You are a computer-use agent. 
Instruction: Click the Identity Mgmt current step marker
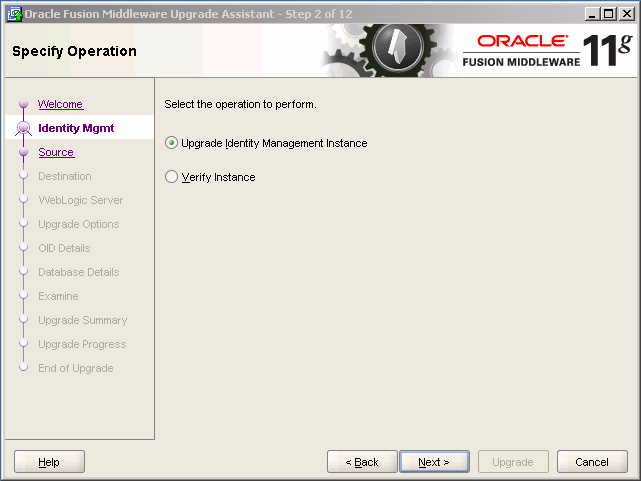click(x=23, y=128)
